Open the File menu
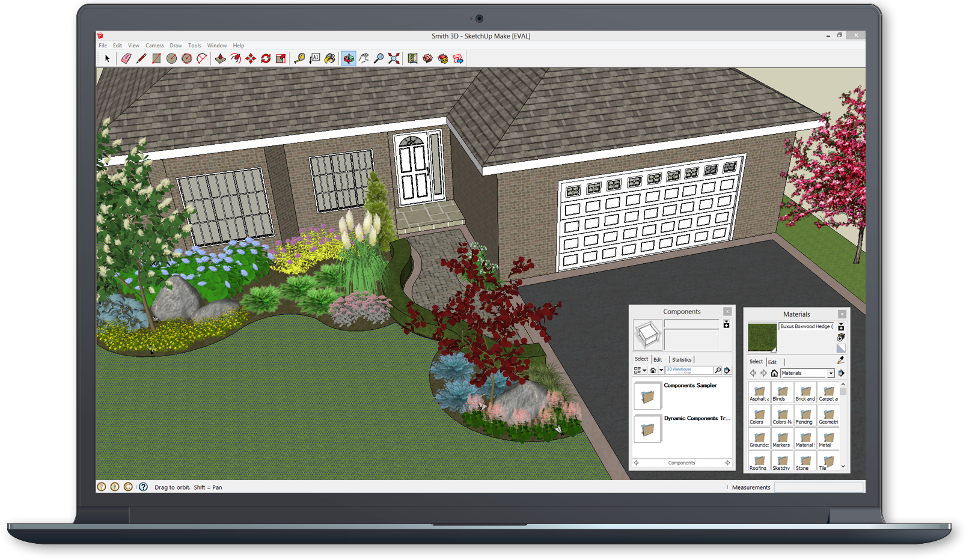969x560 pixels. coord(103,46)
